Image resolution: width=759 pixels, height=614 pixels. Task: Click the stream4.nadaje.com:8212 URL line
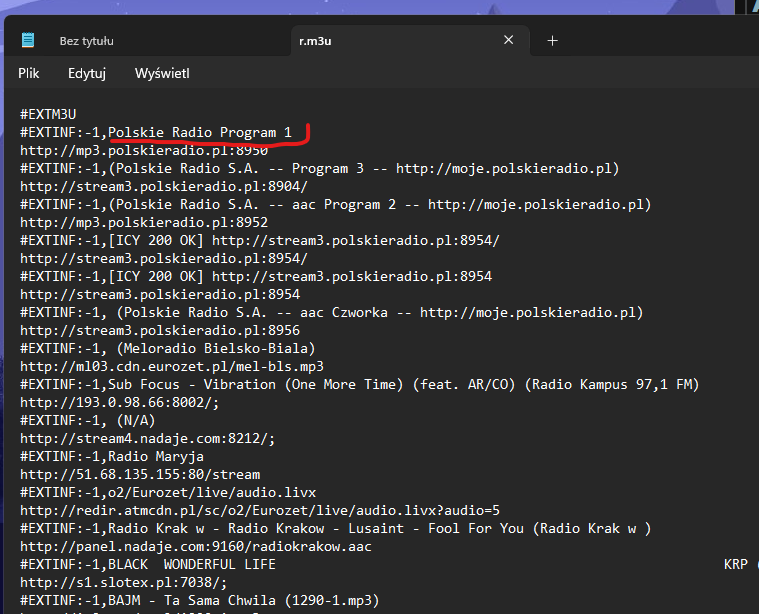tap(148, 438)
